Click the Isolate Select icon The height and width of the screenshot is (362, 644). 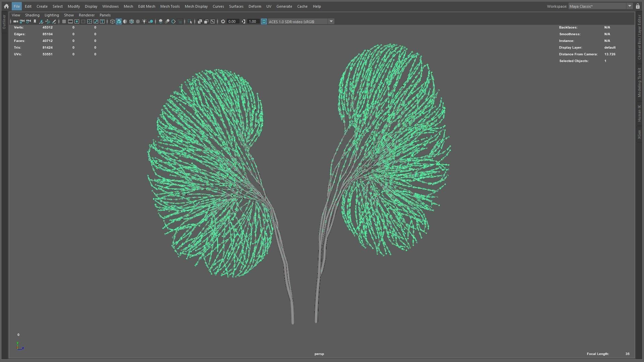190,21
